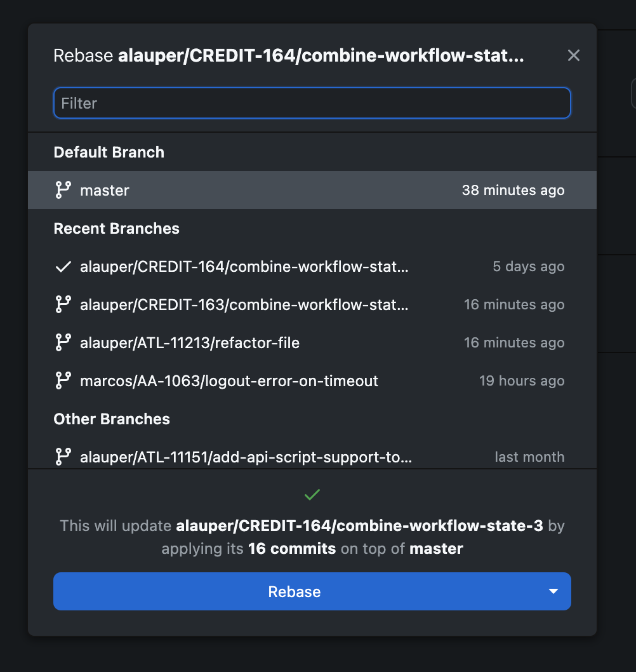Open the Rebase button dropdown arrow

pos(552,591)
